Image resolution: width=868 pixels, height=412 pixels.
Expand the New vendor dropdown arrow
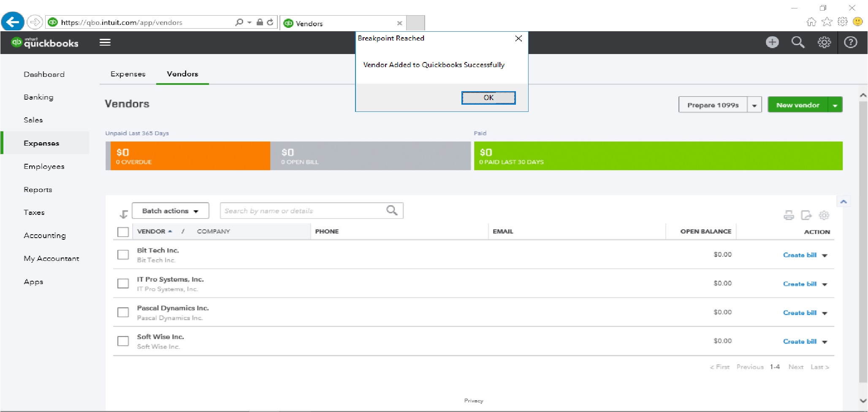tap(835, 105)
